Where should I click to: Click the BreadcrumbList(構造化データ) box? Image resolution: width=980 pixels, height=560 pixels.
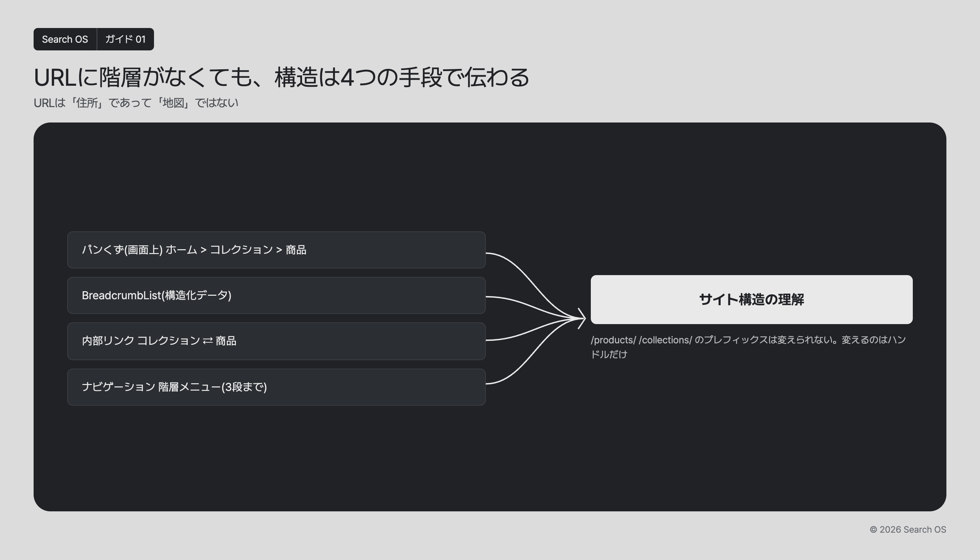[276, 295]
